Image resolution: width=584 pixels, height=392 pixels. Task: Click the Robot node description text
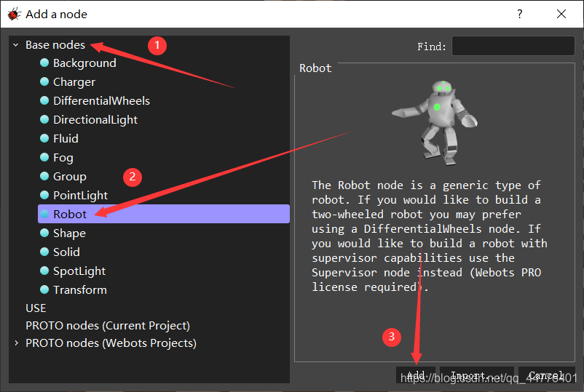coord(430,236)
